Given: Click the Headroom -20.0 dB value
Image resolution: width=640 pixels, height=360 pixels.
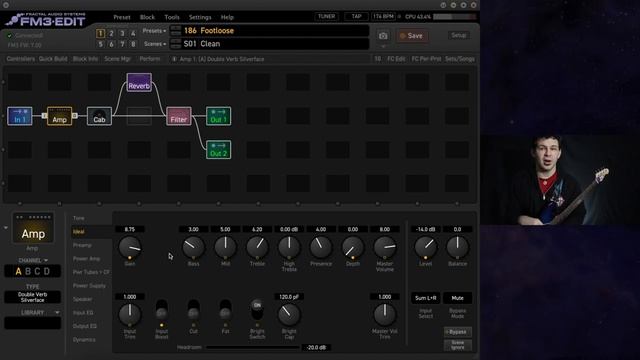Looking at the screenshot, I should click(x=316, y=347).
